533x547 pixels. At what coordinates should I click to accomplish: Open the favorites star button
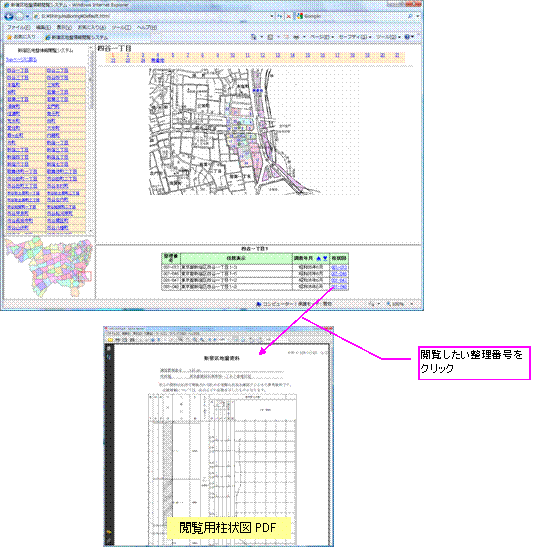pos(21,37)
